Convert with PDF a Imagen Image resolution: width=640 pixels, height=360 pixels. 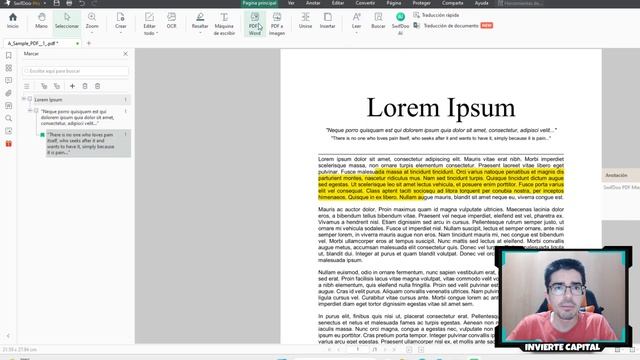point(277,24)
